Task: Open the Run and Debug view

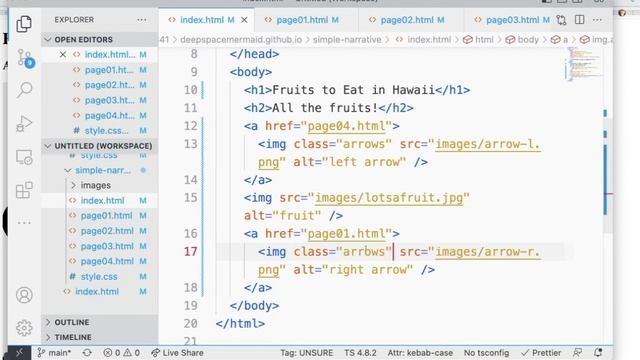Action: [x=24, y=124]
